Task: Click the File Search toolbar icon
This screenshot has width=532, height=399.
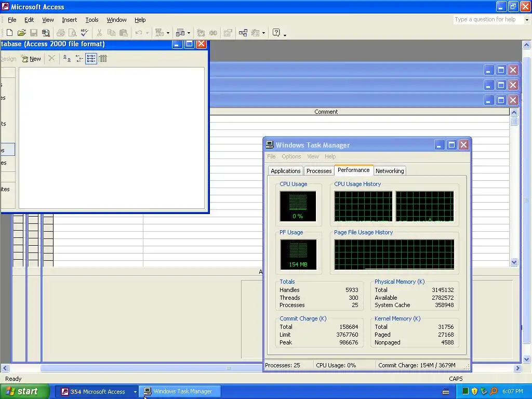Action: [46, 33]
